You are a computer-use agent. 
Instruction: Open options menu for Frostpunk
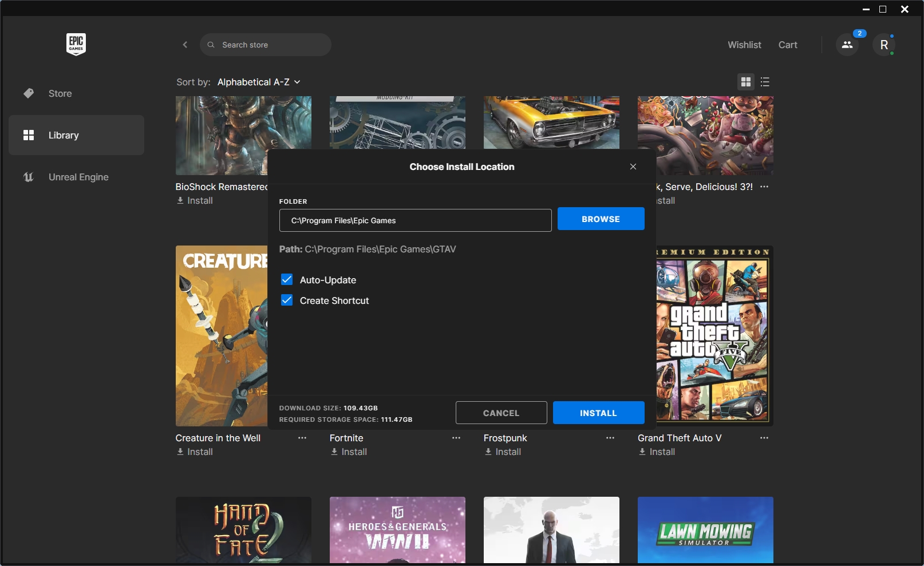click(x=610, y=438)
